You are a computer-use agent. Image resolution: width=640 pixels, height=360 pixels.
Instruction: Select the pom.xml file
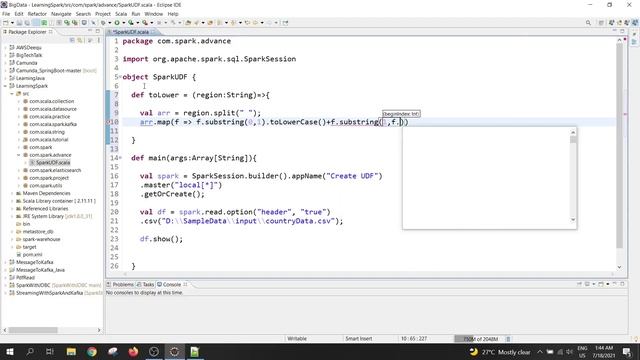[x=32, y=255]
